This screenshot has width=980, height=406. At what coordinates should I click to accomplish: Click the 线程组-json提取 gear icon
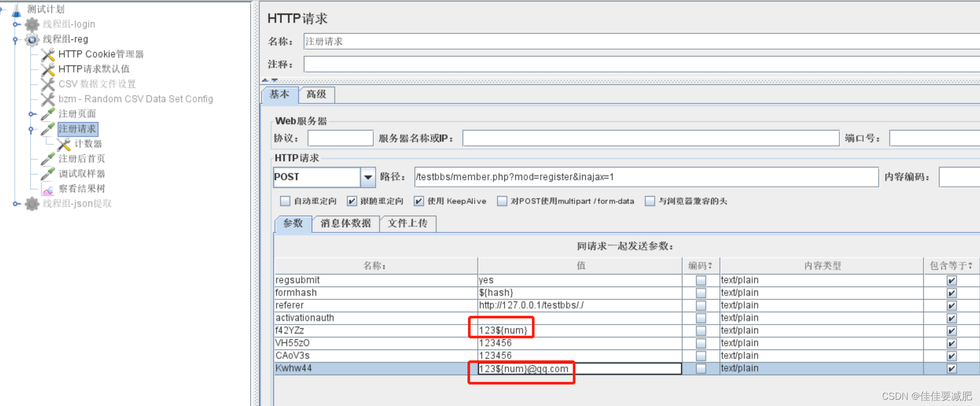tap(32, 204)
